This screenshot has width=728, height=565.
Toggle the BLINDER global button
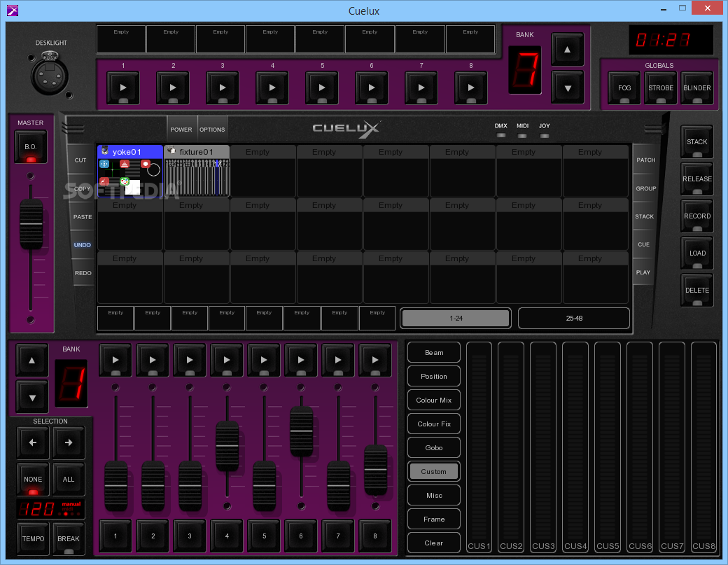697,88
